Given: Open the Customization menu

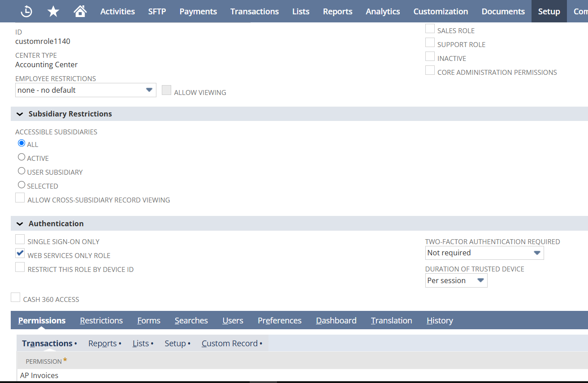Looking at the screenshot, I should coord(441,11).
